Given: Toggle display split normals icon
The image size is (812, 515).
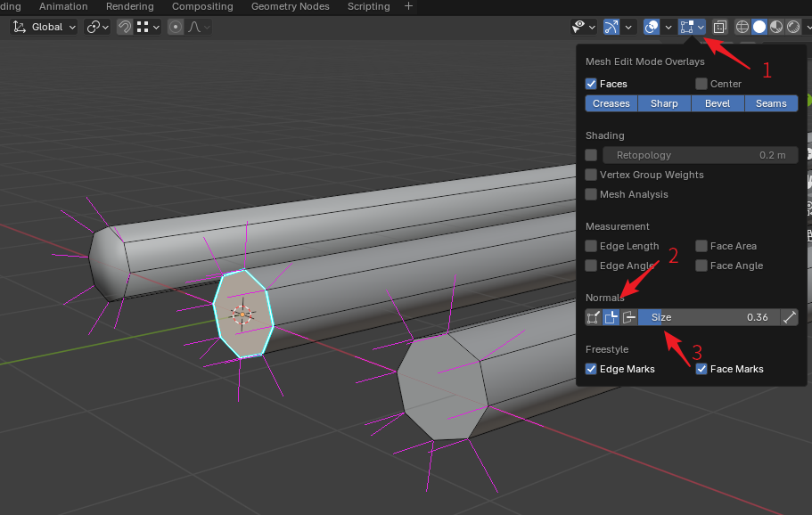Looking at the screenshot, I should tap(611, 317).
